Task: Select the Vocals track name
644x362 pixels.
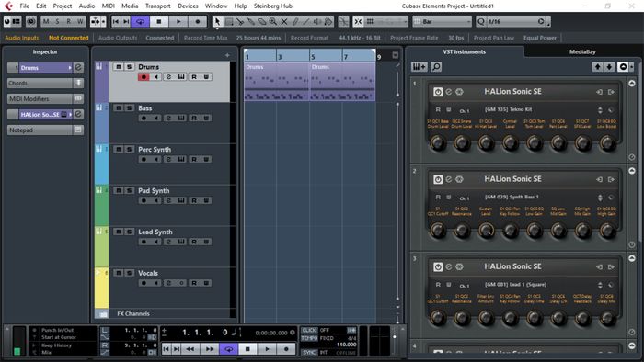Action: click(148, 273)
